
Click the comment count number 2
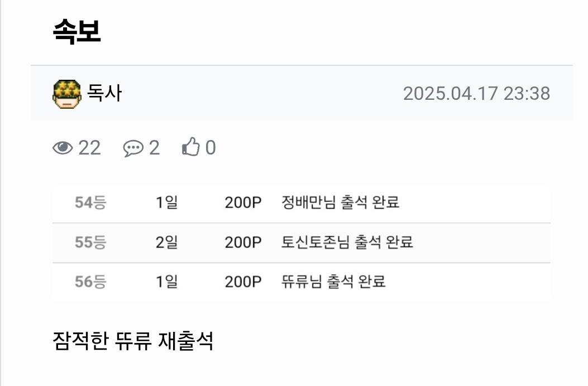154,148
